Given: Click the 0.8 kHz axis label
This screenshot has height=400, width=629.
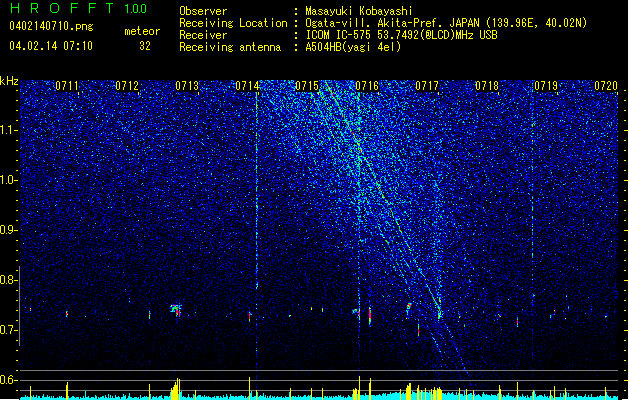Looking at the screenshot, I should tap(9, 280).
